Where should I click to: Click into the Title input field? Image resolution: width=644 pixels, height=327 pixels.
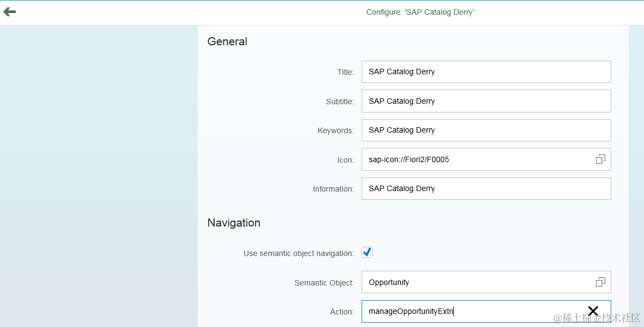(x=486, y=72)
